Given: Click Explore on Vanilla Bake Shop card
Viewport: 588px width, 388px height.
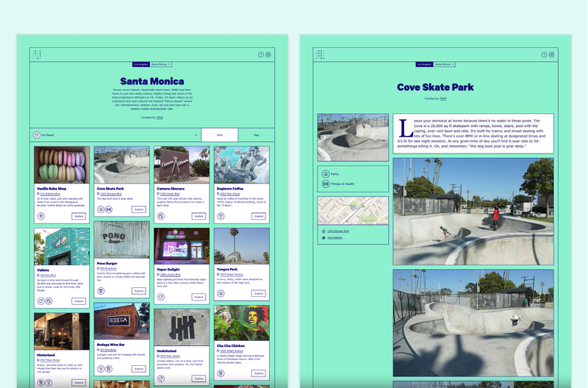Looking at the screenshot, I should (79, 216).
